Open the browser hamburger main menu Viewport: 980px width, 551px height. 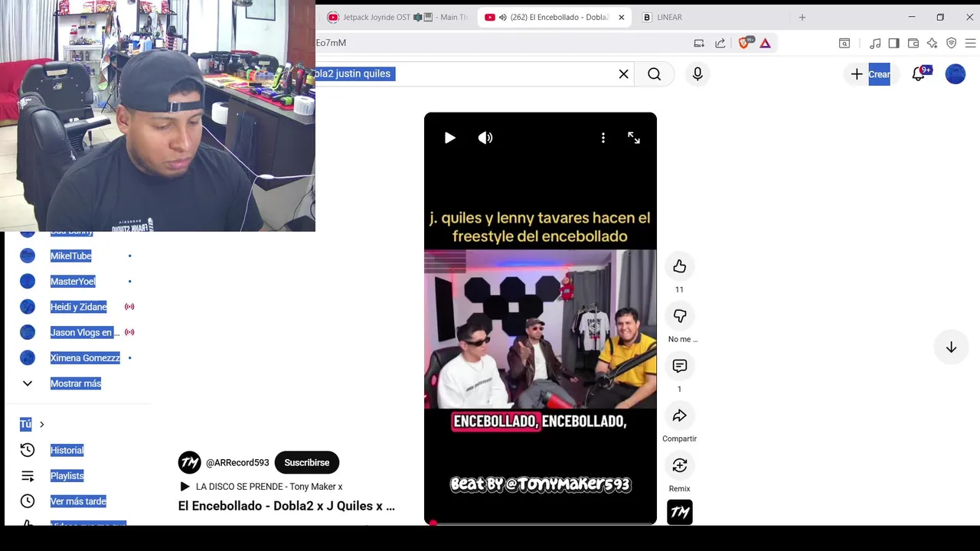[x=970, y=43]
